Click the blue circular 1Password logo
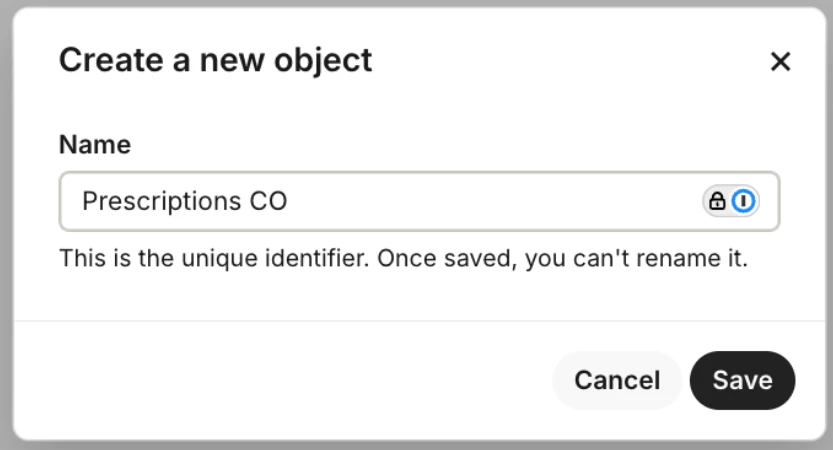Screen dimensions: 833x450 (743, 201)
